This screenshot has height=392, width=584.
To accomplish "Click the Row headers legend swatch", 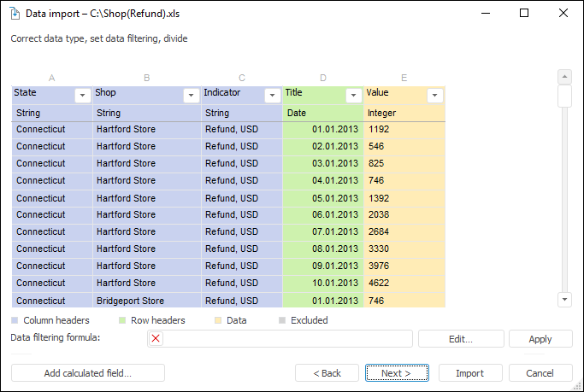I will click(x=123, y=321).
